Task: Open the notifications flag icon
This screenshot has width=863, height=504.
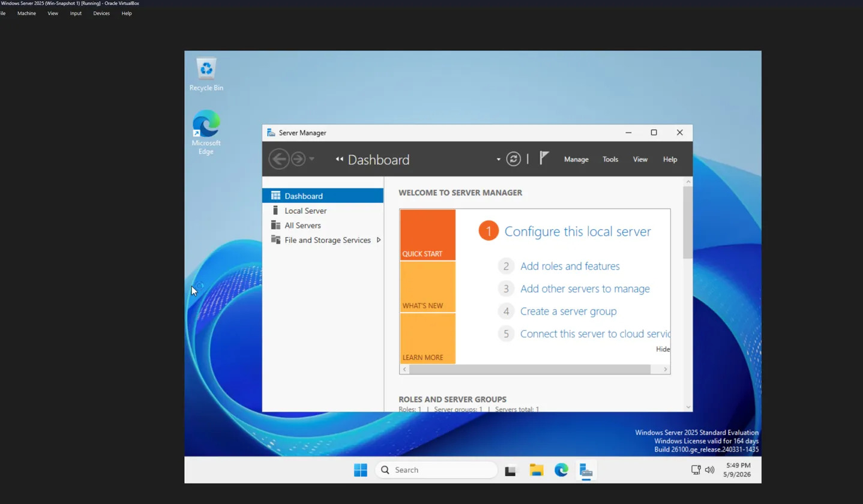Action: tap(544, 158)
